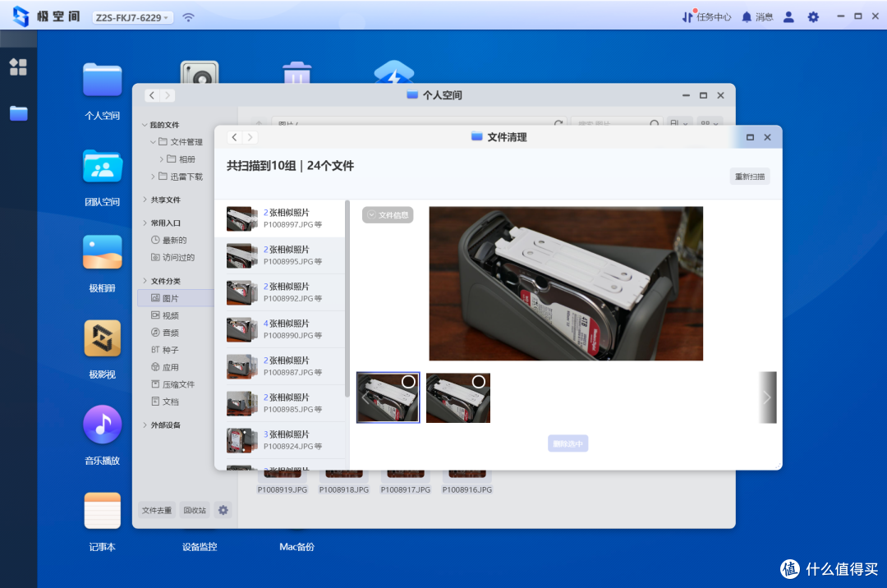Open 消息 notifications bell
Image resolution: width=887 pixels, height=588 pixels.
[x=757, y=17]
